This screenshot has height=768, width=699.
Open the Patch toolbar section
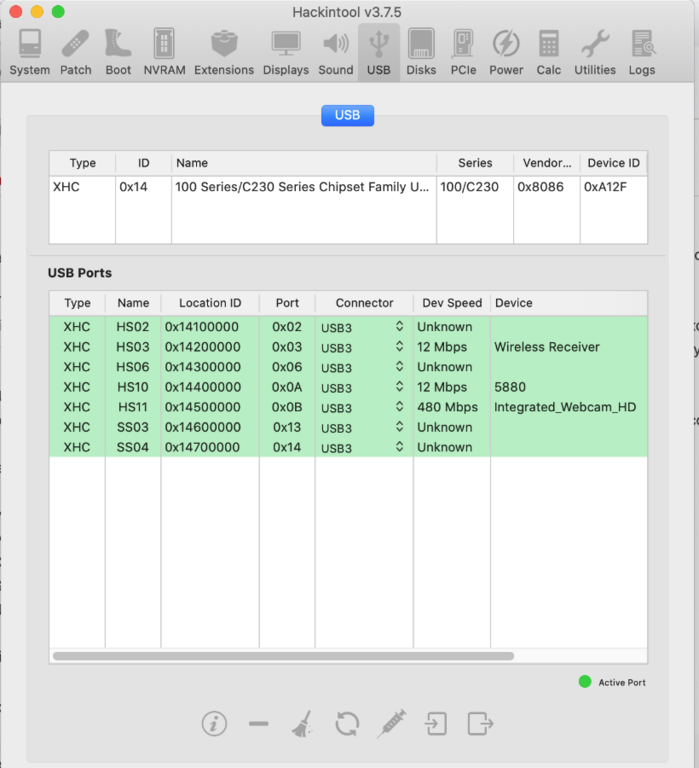coord(76,52)
